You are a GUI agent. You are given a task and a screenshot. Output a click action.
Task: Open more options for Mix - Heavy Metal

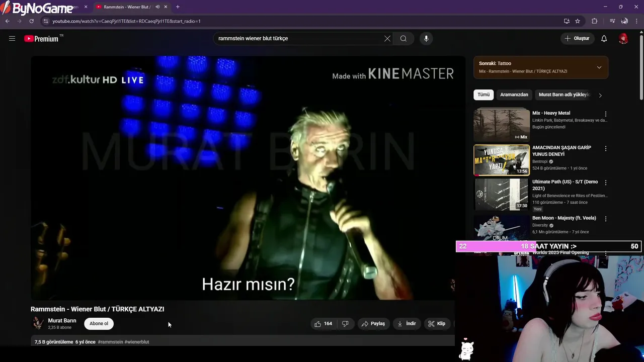point(606,114)
